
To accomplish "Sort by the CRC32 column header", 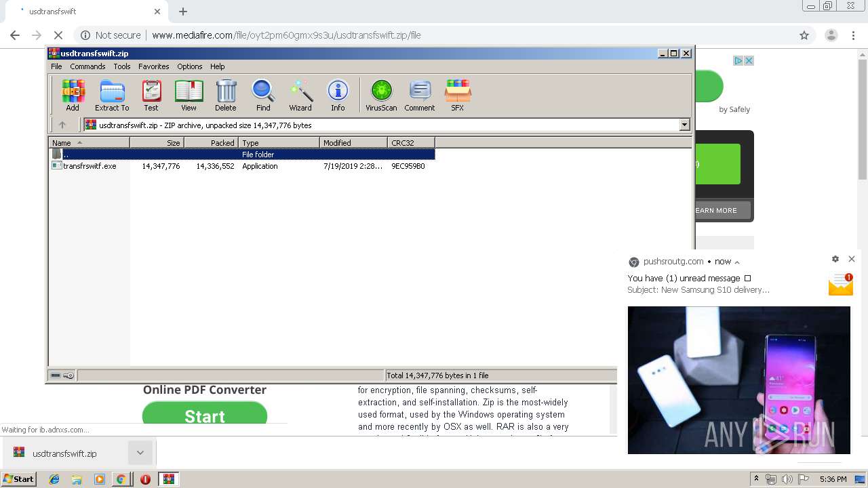I will point(411,142).
